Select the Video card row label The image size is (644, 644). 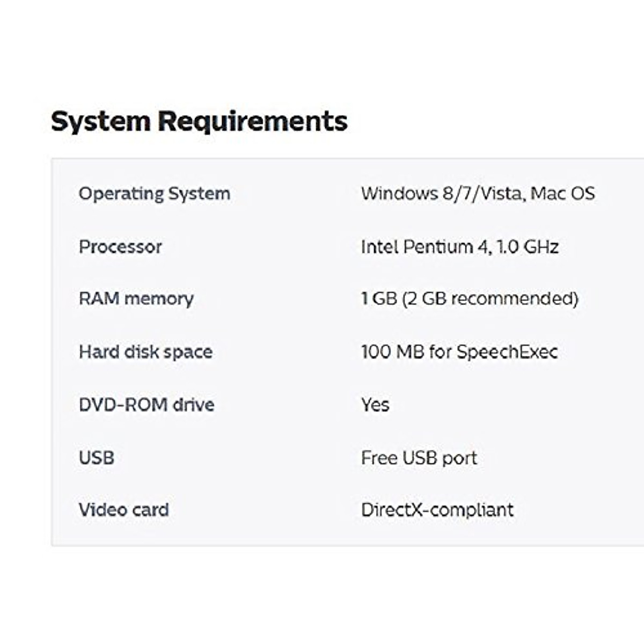[x=124, y=510]
